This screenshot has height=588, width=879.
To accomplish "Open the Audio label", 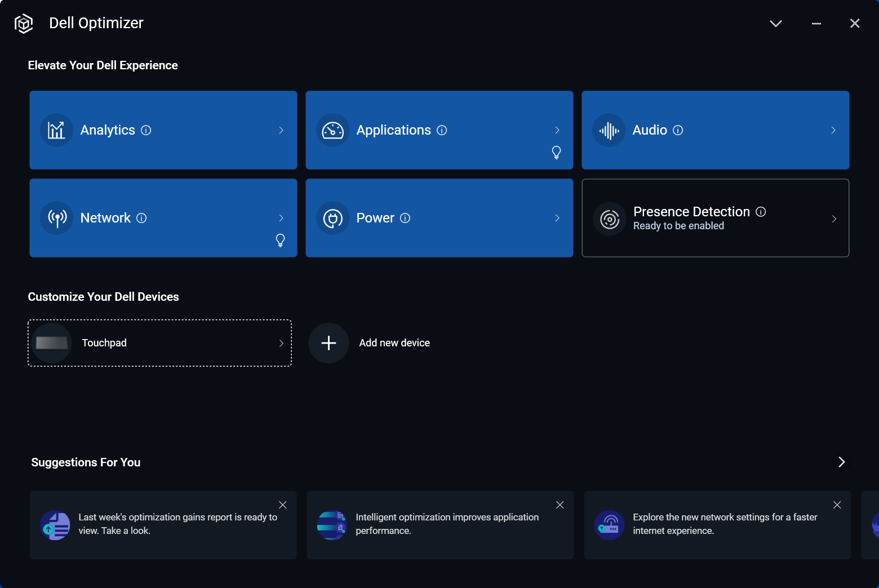I will pyautogui.click(x=650, y=130).
